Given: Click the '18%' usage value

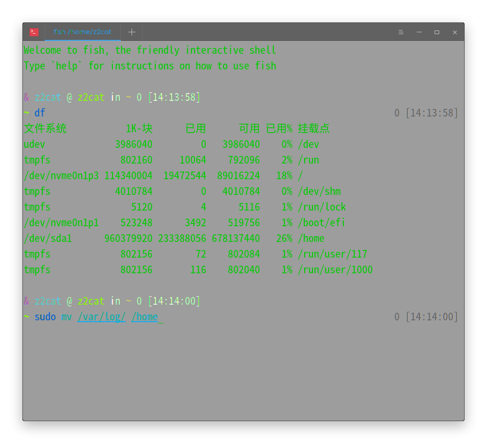Looking at the screenshot, I should [x=284, y=176].
